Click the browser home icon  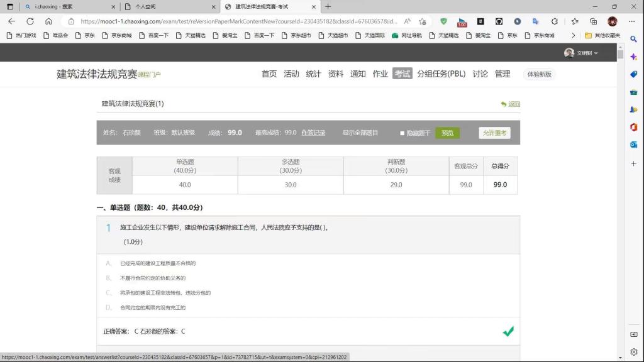pyautogui.click(x=48, y=21)
